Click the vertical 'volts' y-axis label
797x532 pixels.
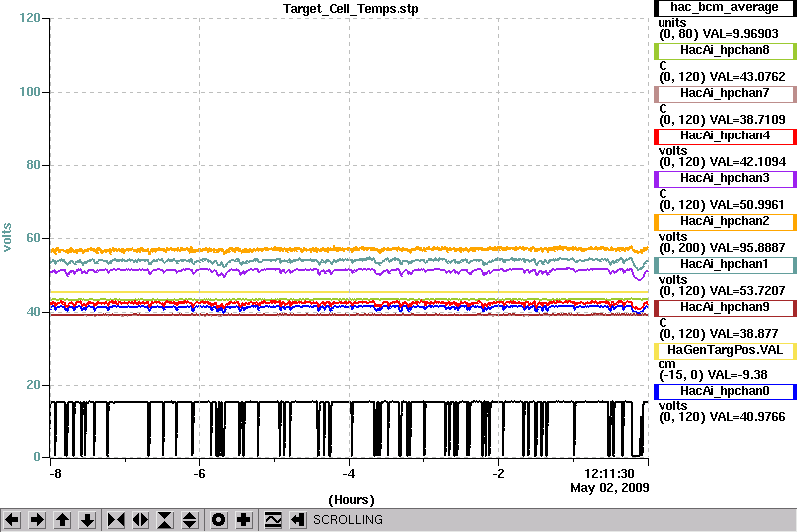pyautogui.click(x=7, y=237)
